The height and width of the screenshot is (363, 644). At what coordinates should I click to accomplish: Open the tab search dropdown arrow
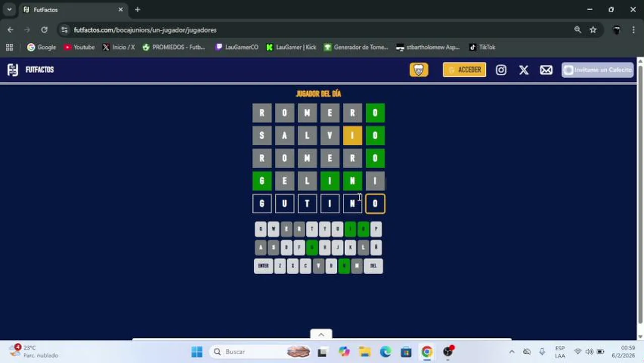[9, 10]
